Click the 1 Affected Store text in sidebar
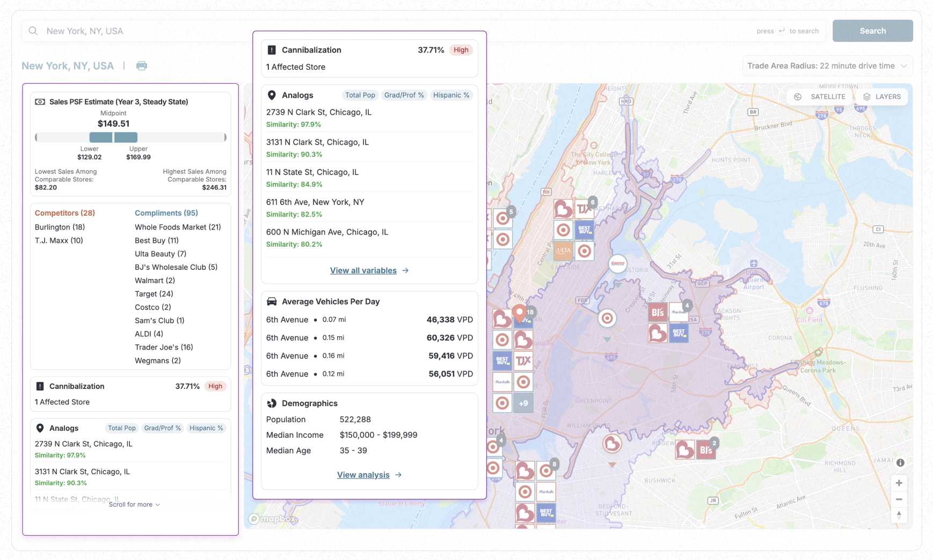 click(x=62, y=402)
